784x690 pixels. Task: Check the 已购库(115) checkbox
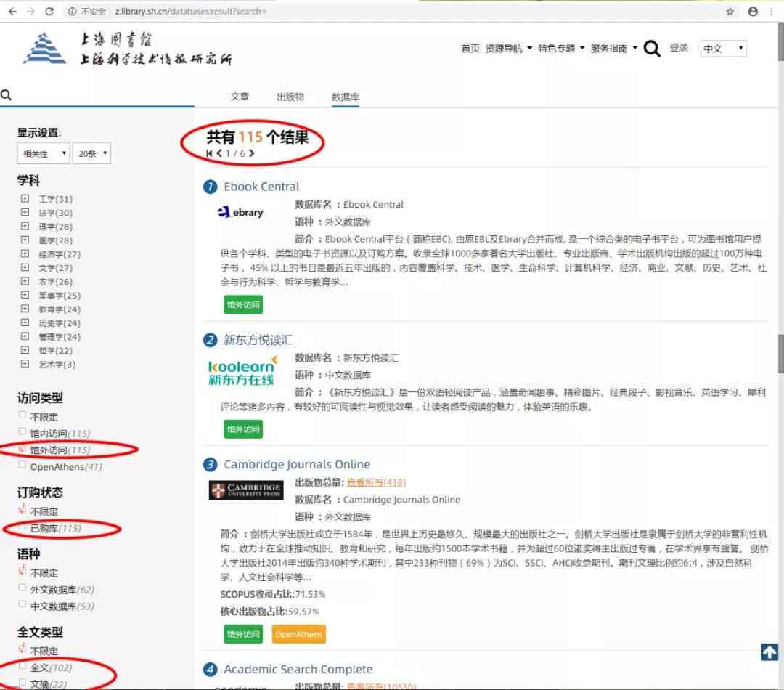tap(22, 527)
